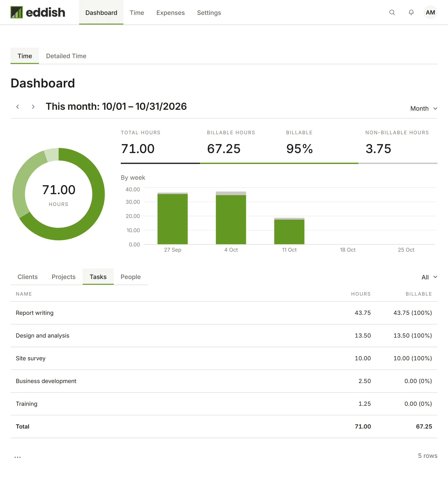Select the Tasks tab
Viewport: 448px width, 488px height.
[x=98, y=277]
